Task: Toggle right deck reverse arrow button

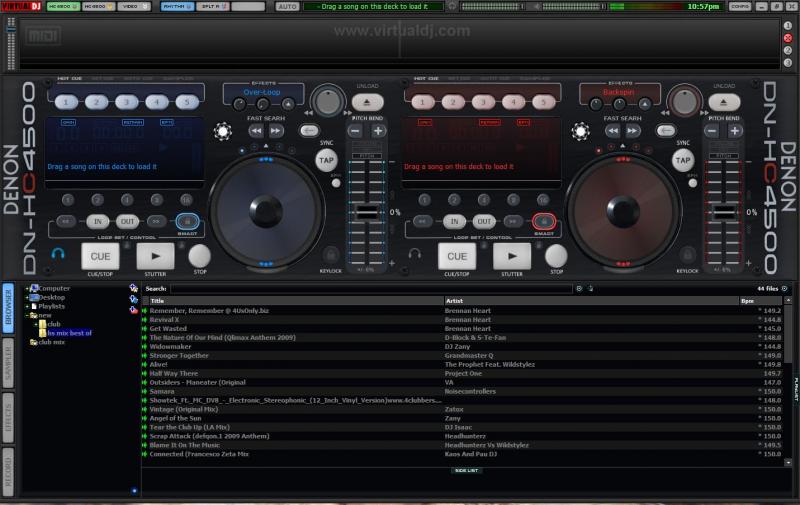Action: (x=665, y=131)
